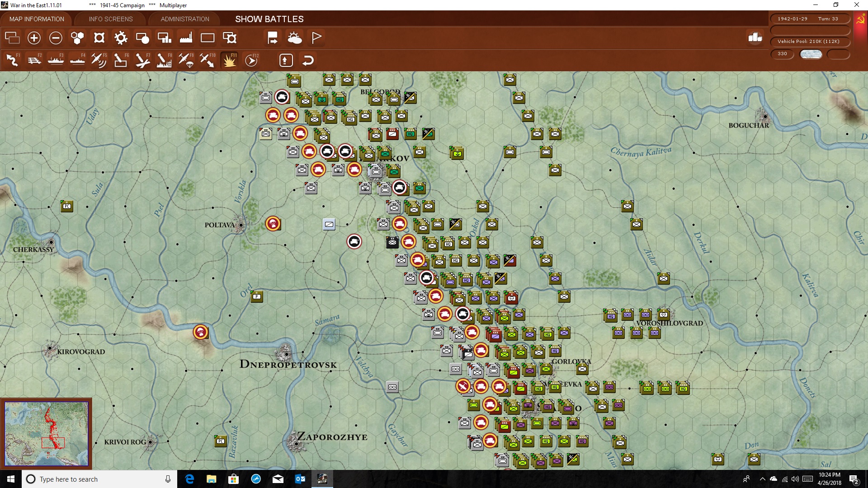This screenshot has width=868, height=488.
Task: Select F1 move mode icon
Action: pyautogui.click(x=13, y=60)
